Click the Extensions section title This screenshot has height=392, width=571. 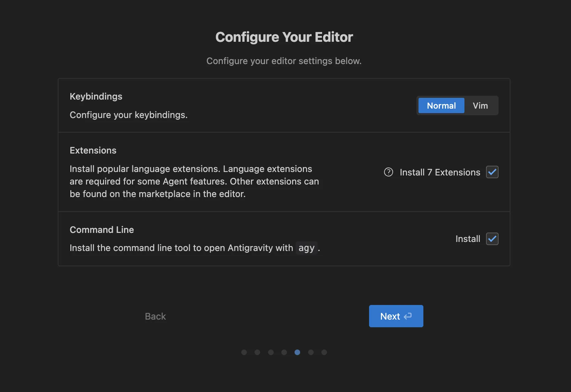click(93, 150)
